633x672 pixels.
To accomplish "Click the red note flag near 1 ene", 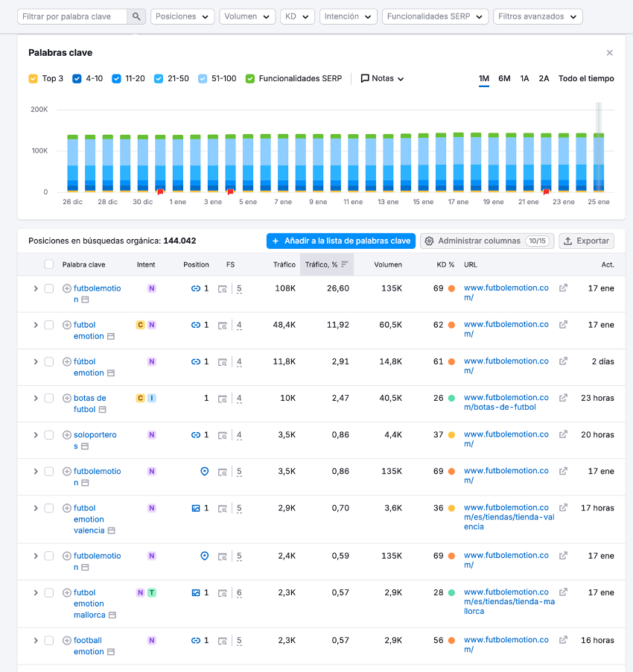I will pos(159,192).
